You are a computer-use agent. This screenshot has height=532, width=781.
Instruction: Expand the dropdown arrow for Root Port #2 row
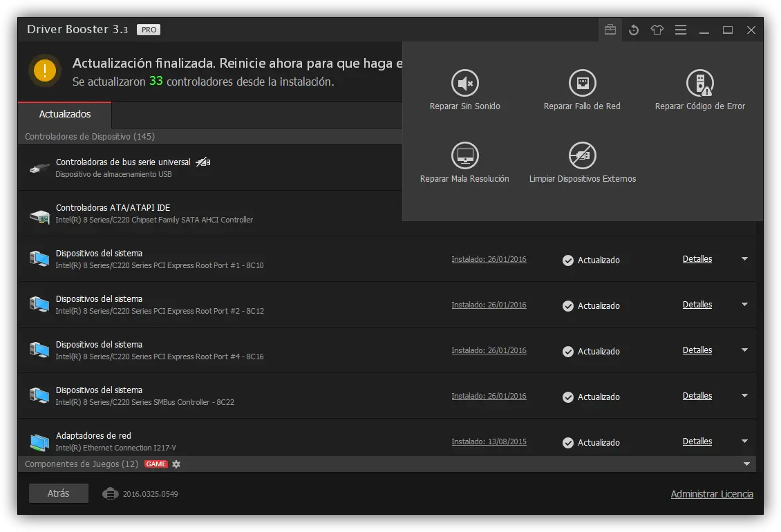pos(744,305)
